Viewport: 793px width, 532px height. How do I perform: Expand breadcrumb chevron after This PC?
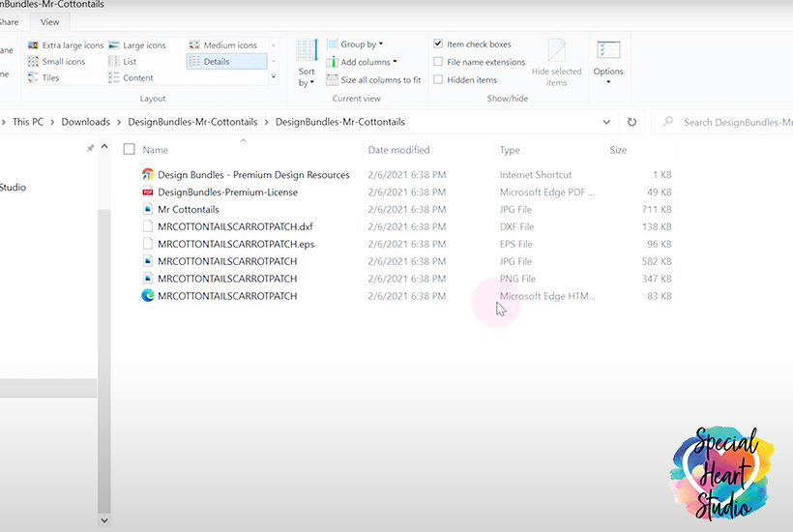pyautogui.click(x=52, y=122)
